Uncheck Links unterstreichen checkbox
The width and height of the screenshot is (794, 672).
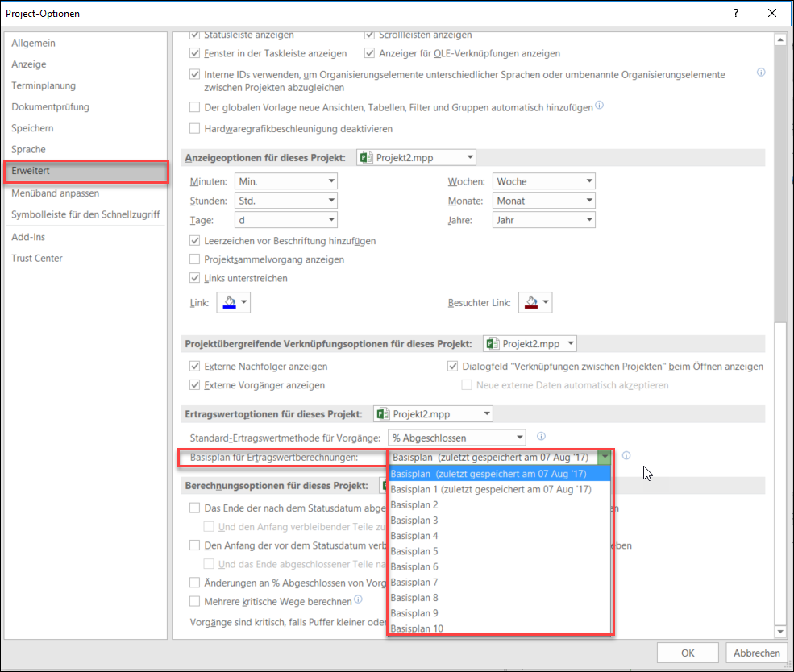pos(194,278)
